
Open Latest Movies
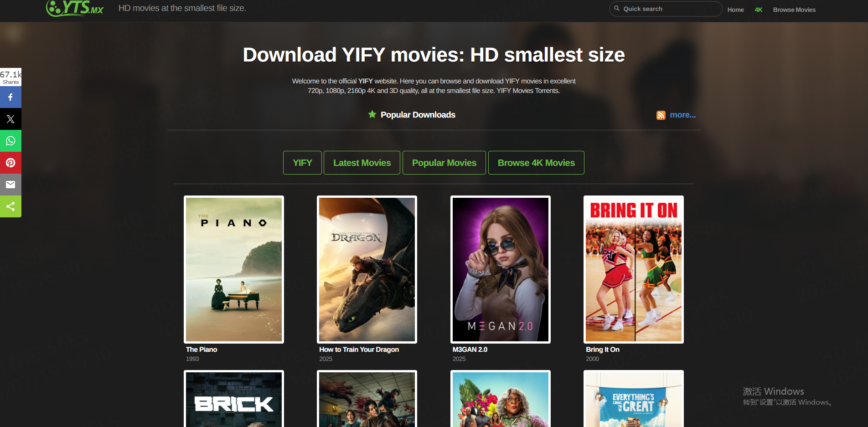[362, 163]
